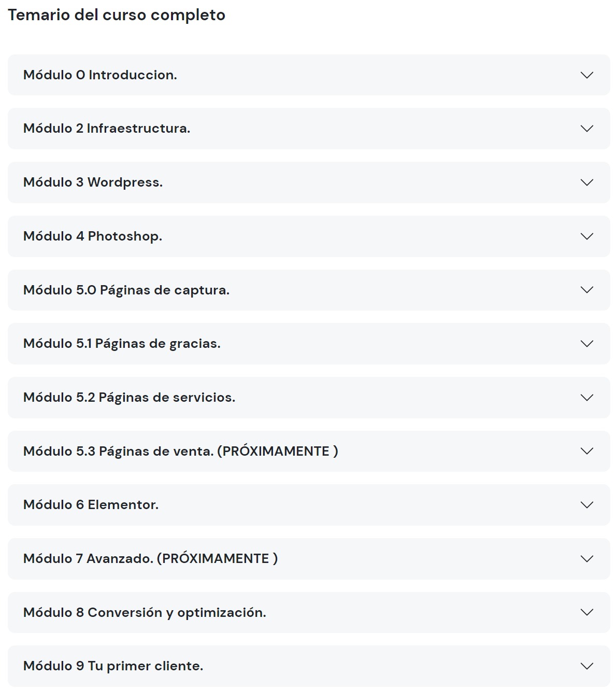This screenshot has width=616, height=690.
Task: Expand Módulo 2 Infraestructura
Action: [x=308, y=129]
